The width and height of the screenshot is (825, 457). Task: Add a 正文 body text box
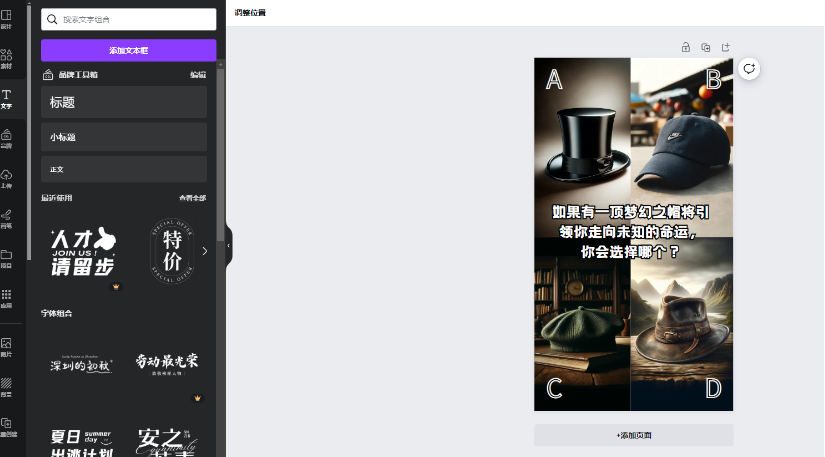click(124, 169)
